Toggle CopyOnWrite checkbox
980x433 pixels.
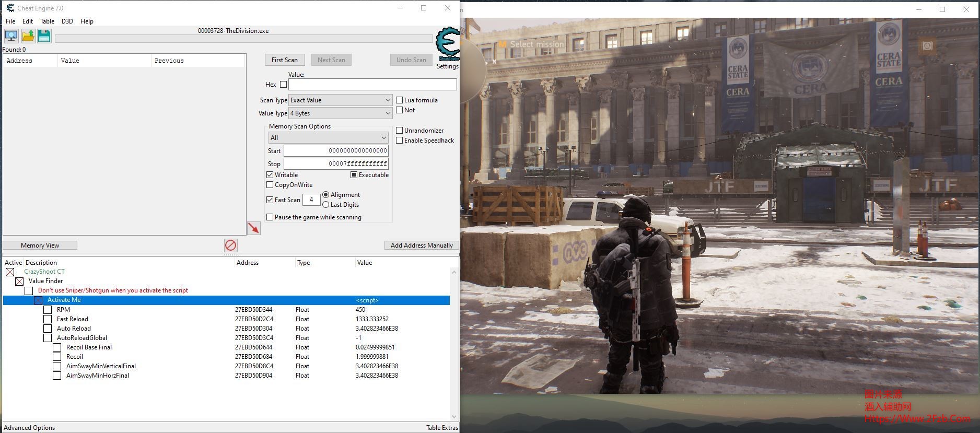(x=270, y=185)
